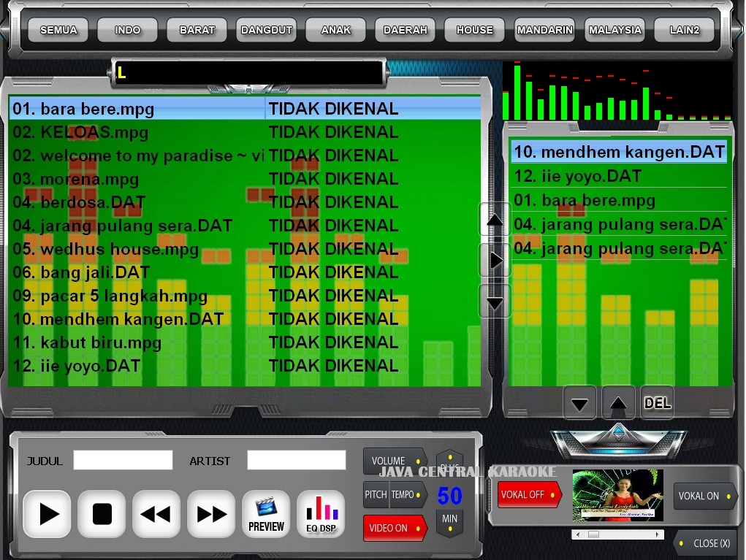Image resolution: width=746 pixels, height=560 pixels.
Task: Select song 06. bang jali.DAT
Action: pyautogui.click(x=245, y=272)
